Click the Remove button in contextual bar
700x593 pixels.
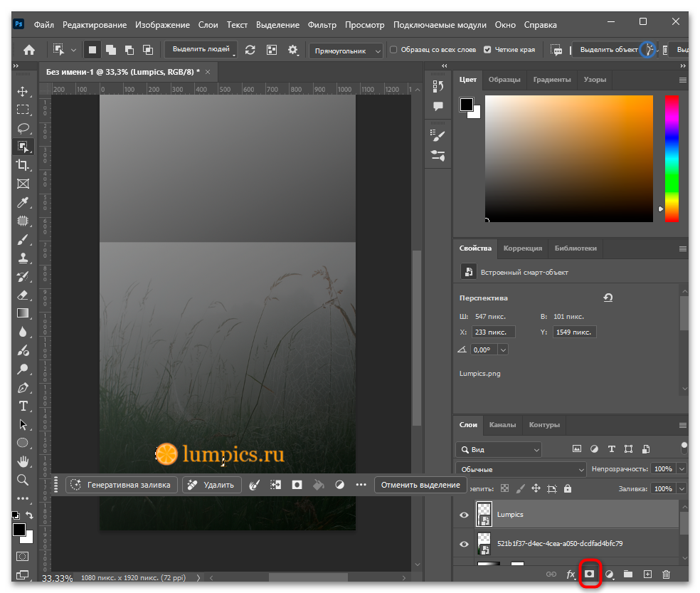pos(211,485)
